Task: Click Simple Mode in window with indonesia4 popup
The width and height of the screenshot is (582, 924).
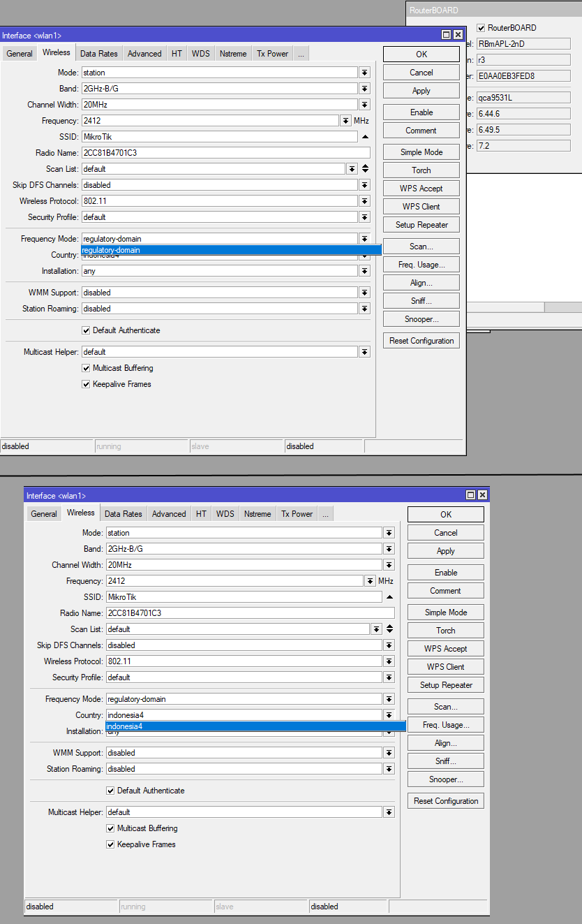Action: pos(446,613)
